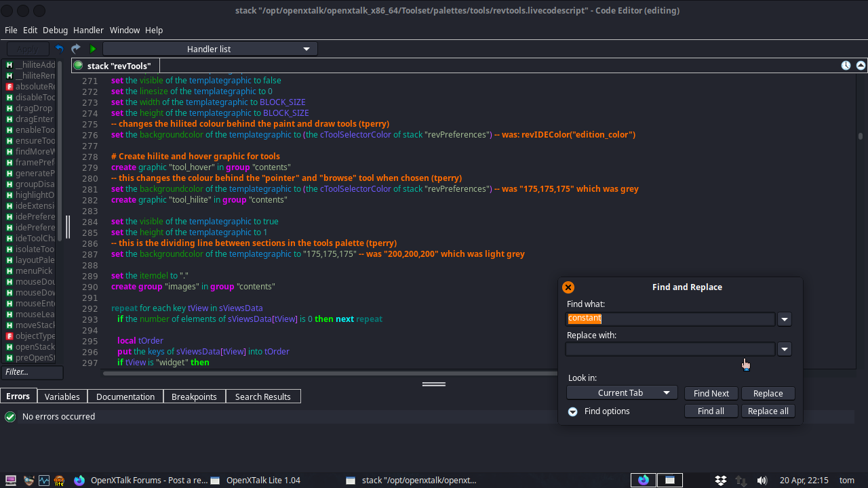Click the Find all button
Screen dimensions: 868x488
(x=711, y=411)
